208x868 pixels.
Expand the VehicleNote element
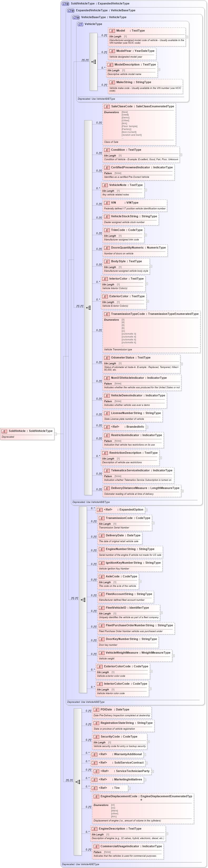(146, 190)
